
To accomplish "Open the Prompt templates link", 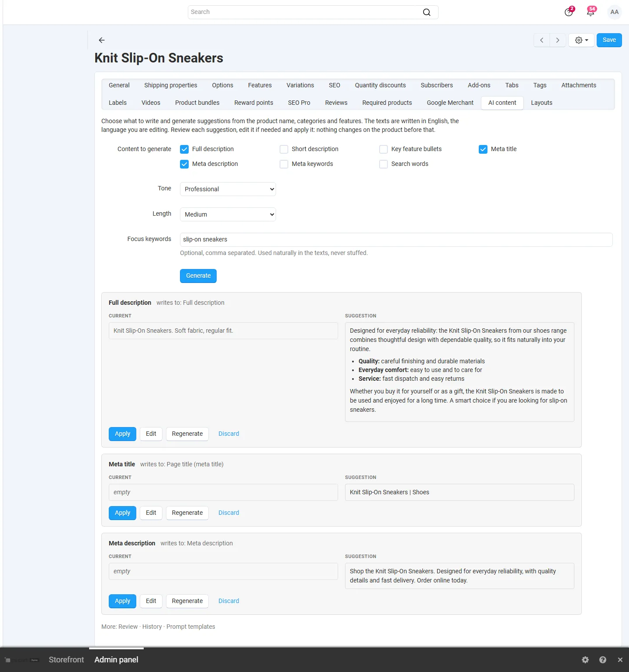I will pos(191,627).
